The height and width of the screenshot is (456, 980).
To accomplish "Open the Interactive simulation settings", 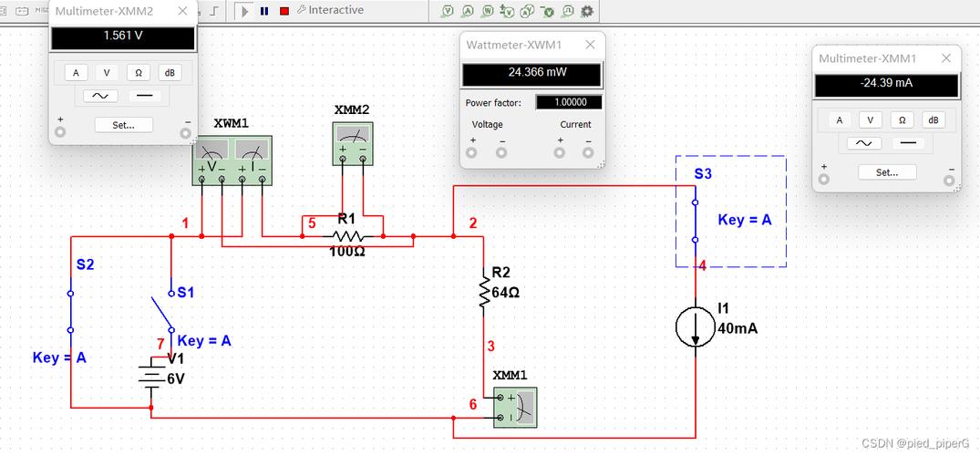I will (330, 10).
